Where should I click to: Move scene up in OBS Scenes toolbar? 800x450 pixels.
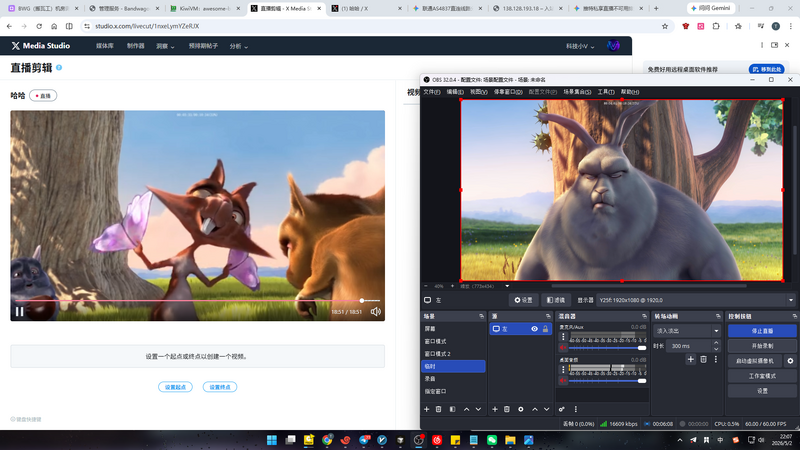(x=466, y=409)
